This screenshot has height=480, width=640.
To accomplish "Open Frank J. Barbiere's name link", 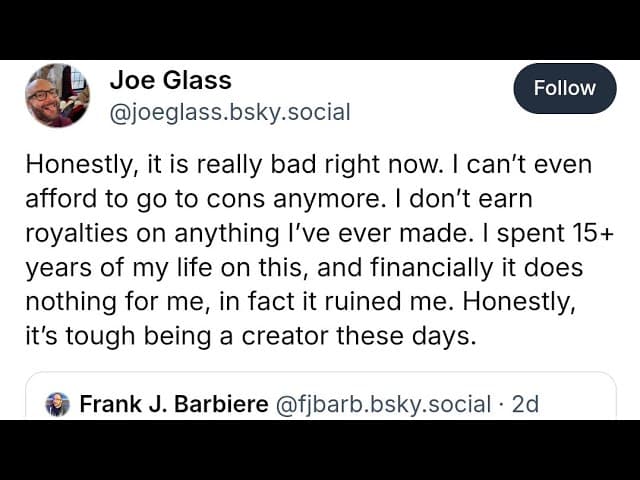I will [x=173, y=404].
